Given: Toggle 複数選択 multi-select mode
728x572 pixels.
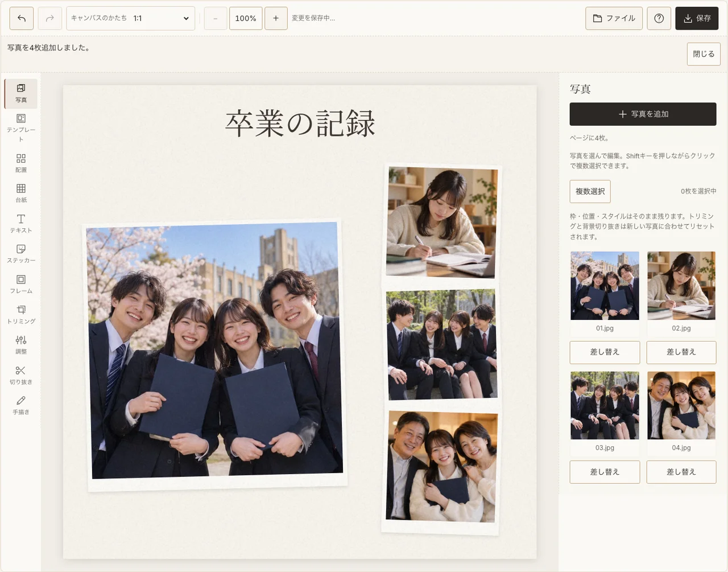Looking at the screenshot, I should [590, 191].
